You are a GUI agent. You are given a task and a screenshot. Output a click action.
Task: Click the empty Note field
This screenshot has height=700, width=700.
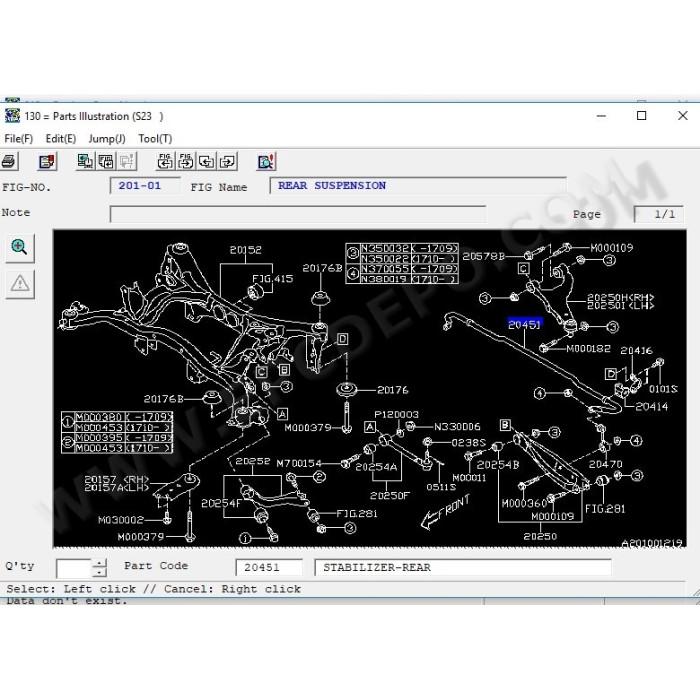(x=298, y=214)
